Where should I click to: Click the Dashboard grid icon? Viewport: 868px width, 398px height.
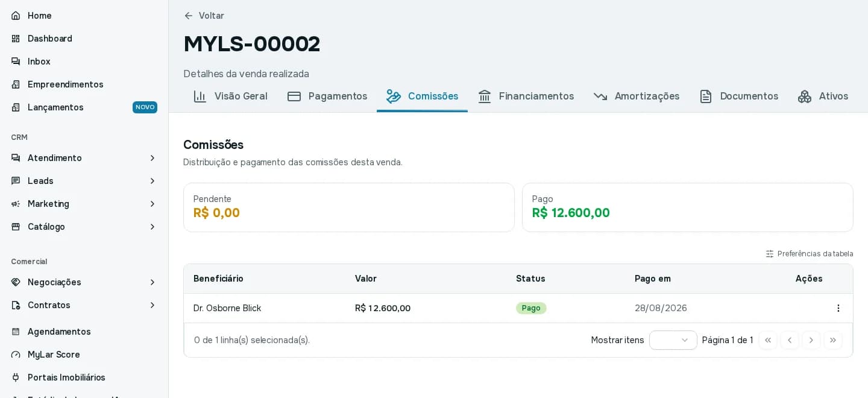[16, 39]
